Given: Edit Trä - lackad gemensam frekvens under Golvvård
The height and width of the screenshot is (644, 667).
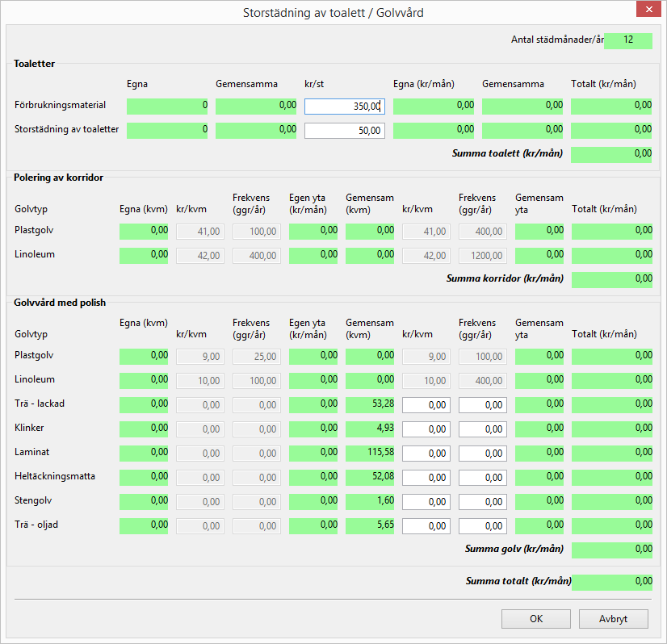Looking at the screenshot, I should coord(483,404).
